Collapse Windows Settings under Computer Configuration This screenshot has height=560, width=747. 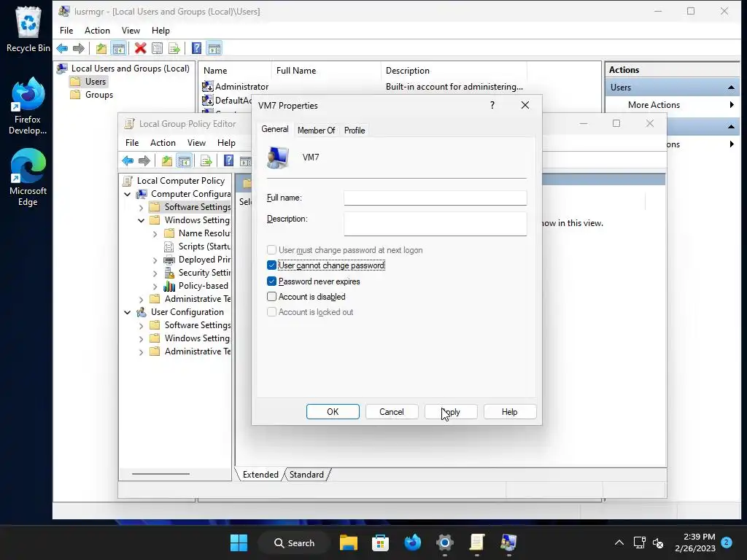[x=141, y=220]
